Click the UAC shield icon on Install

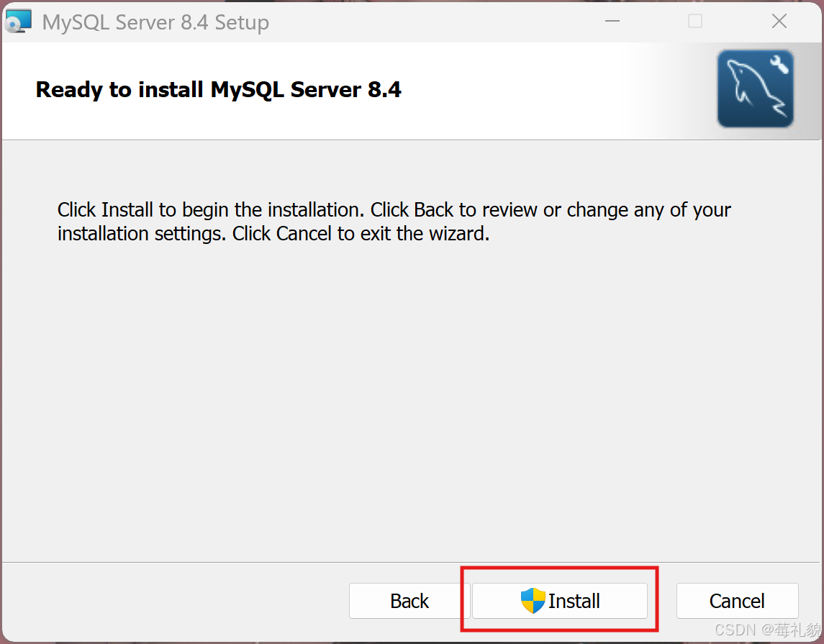pos(533,600)
